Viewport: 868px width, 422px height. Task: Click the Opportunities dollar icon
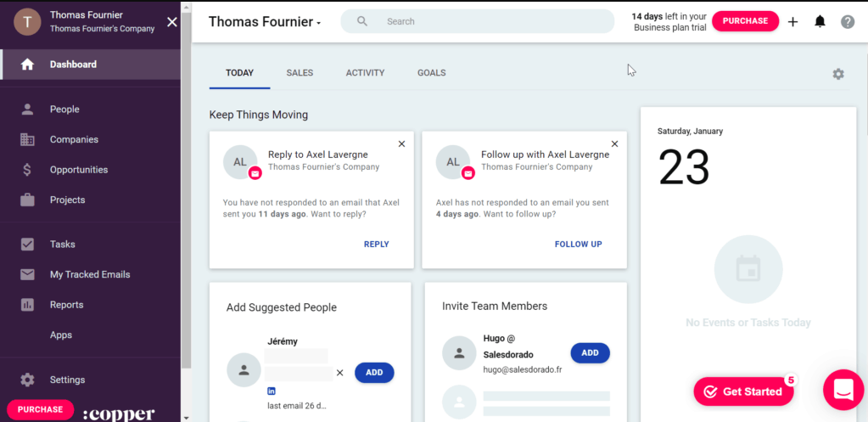pos(27,170)
